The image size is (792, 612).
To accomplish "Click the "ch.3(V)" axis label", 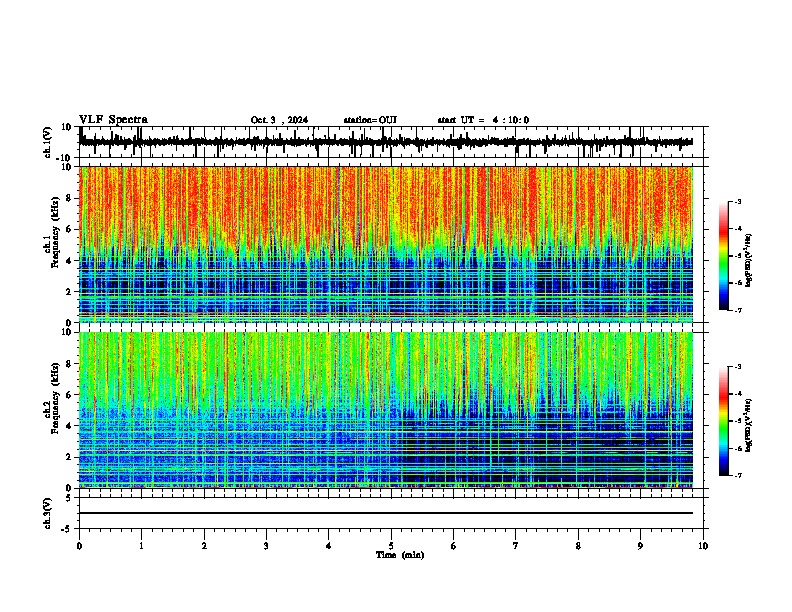I will pos(48,514).
